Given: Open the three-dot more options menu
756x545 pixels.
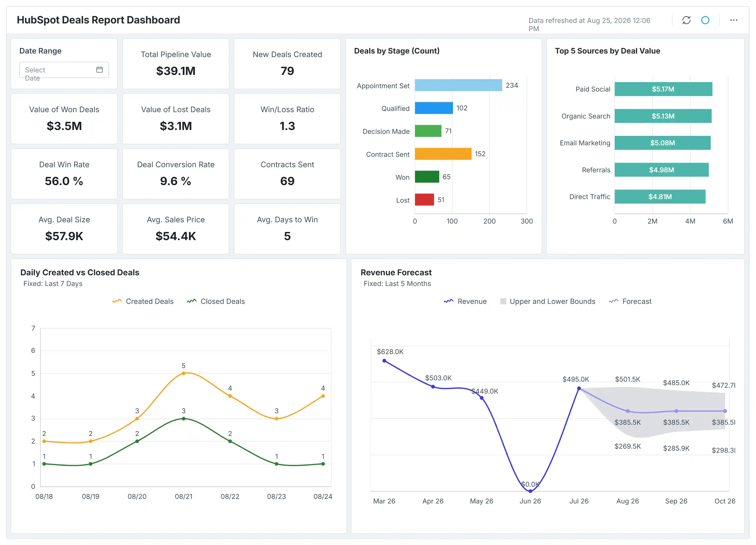Looking at the screenshot, I should pyautogui.click(x=733, y=20).
